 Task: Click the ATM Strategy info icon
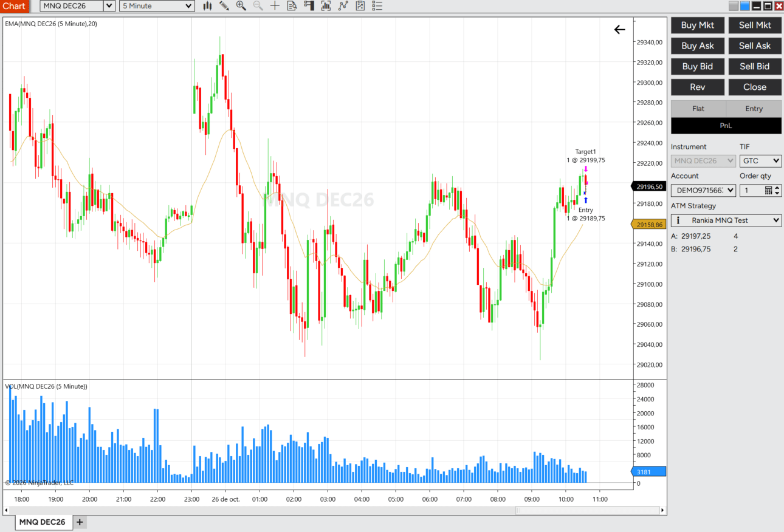[x=678, y=220]
